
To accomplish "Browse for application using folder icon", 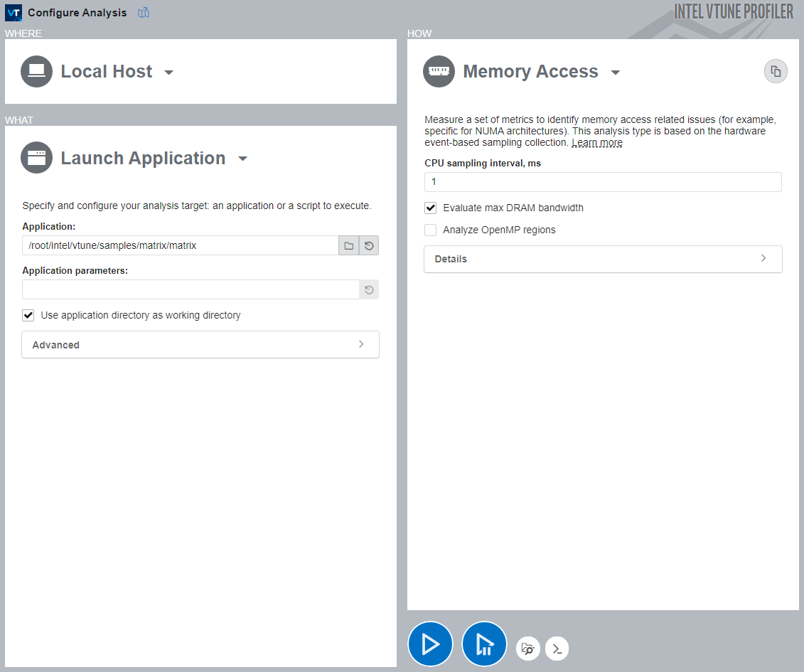I will point(349,246).
